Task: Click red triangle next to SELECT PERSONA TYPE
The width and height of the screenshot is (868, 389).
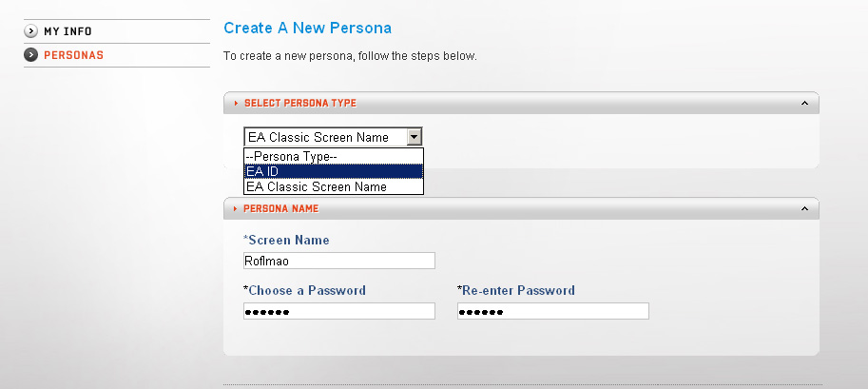Action: click(x=236, y=103)
